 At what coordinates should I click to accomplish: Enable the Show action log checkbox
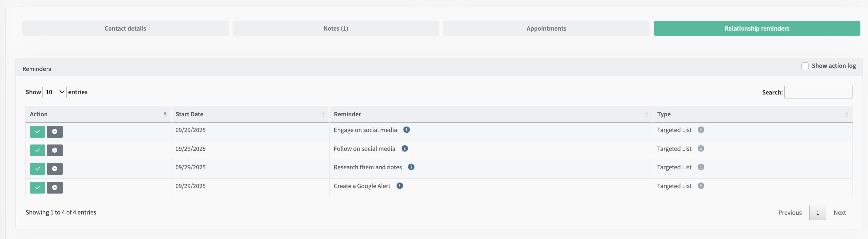805,66
